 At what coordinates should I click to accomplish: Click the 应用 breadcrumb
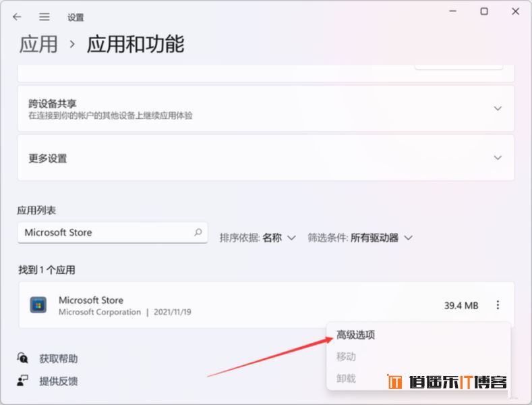tap(38, 44)
